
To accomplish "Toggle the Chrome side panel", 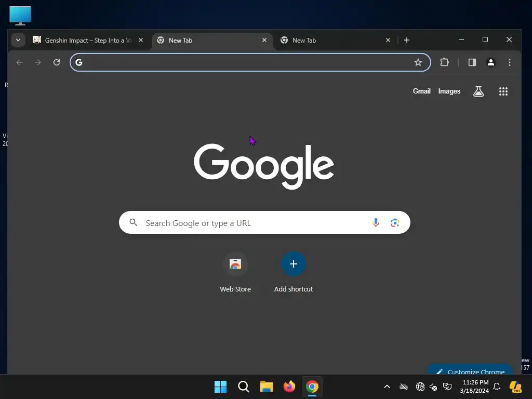I will [472, 62].
